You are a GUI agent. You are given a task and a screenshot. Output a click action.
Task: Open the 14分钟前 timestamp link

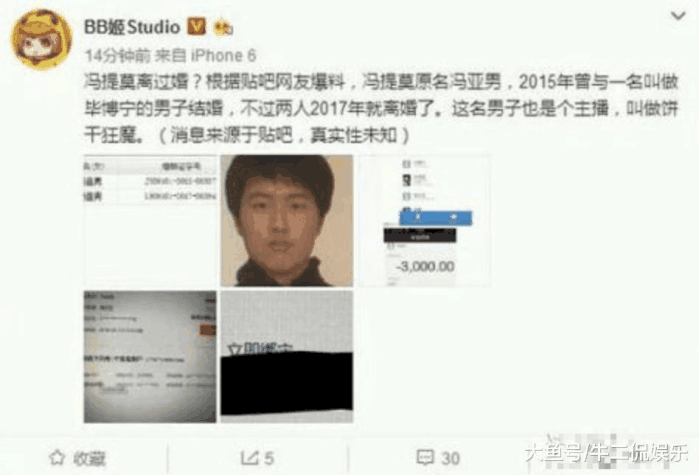click(x=118, y=56)
